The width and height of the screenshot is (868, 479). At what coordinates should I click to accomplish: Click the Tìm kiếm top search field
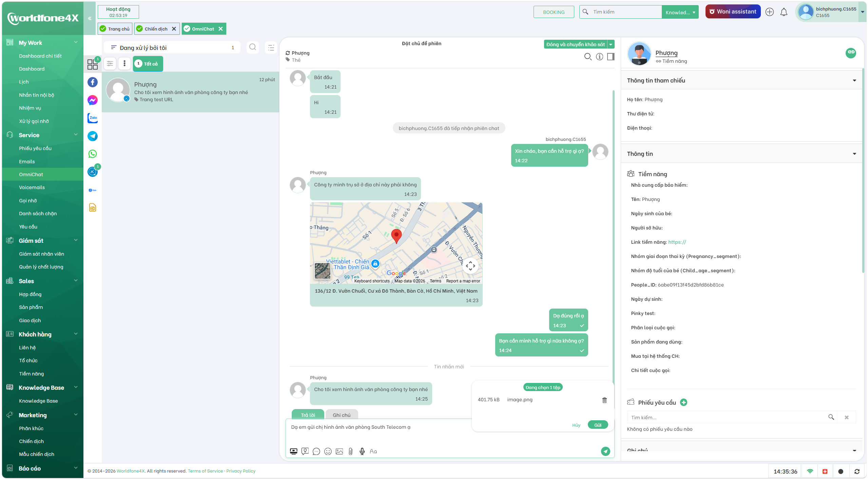point(621,12)
